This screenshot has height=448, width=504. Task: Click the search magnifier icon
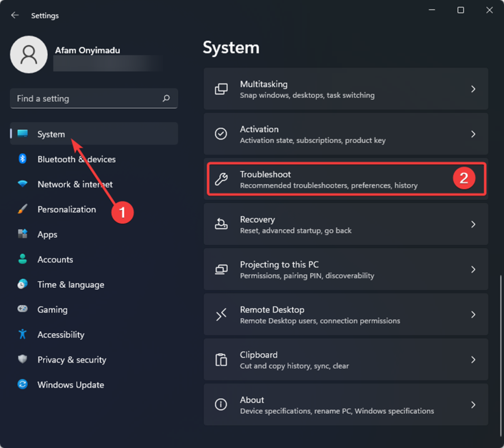coord(166,98)
